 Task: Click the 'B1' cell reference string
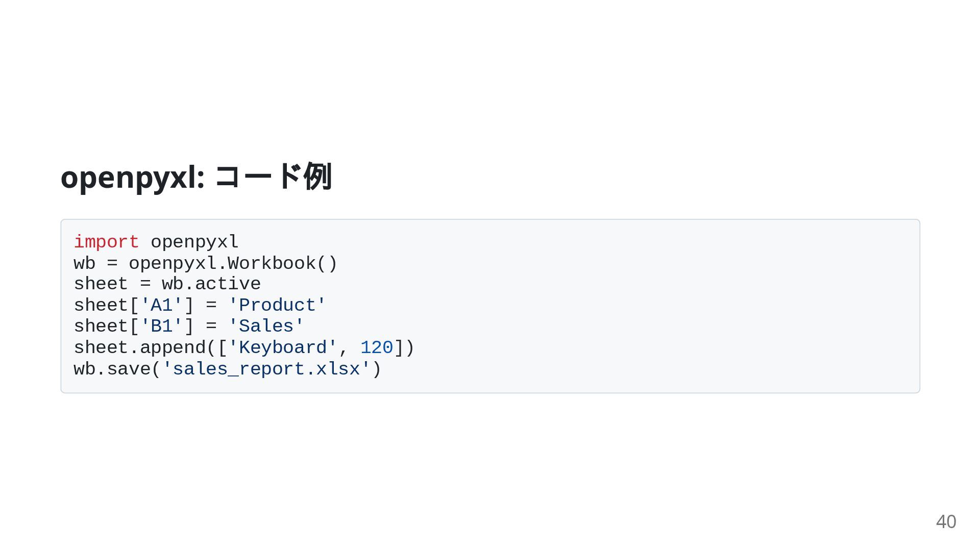[161, 327]
